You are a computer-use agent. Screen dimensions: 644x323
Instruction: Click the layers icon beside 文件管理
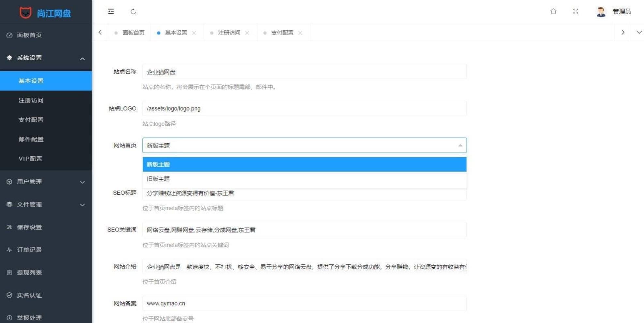click(x=9, y=204)
